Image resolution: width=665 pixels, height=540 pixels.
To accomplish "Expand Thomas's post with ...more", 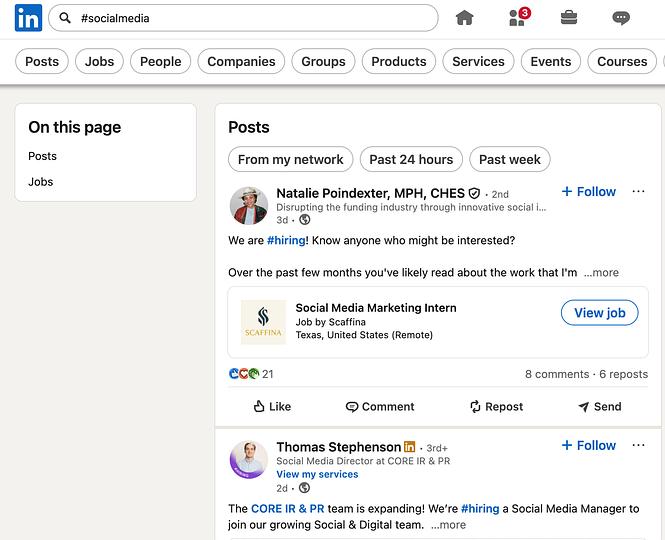I will [448, 525].
